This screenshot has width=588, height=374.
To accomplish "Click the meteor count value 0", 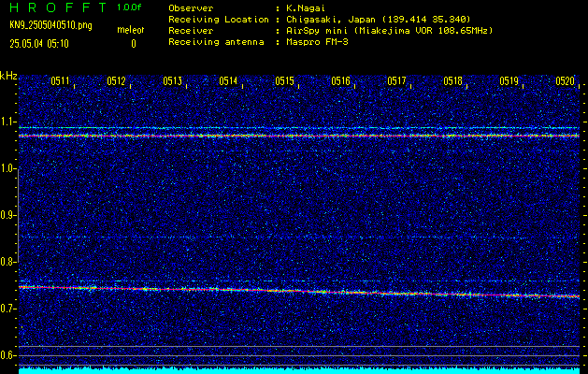I will [134, 44].
